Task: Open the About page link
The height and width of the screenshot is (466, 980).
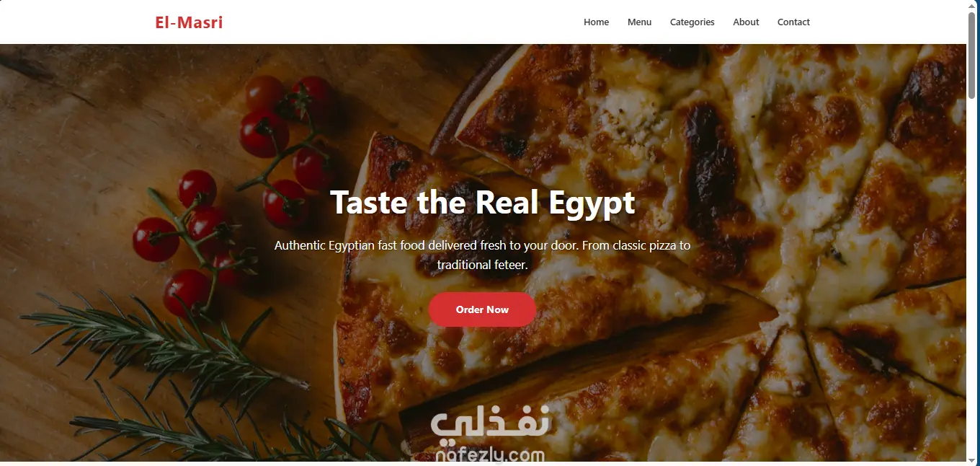Action: coord(746,22)
